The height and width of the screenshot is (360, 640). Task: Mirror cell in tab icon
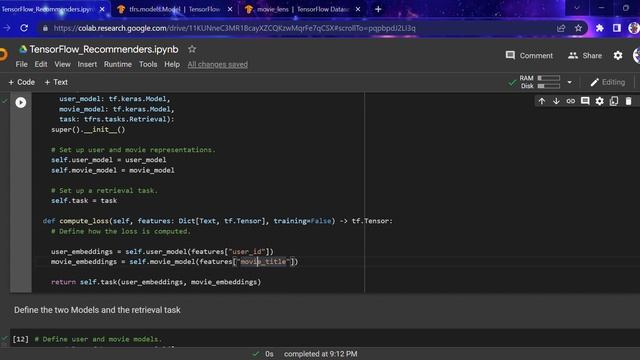614,101
